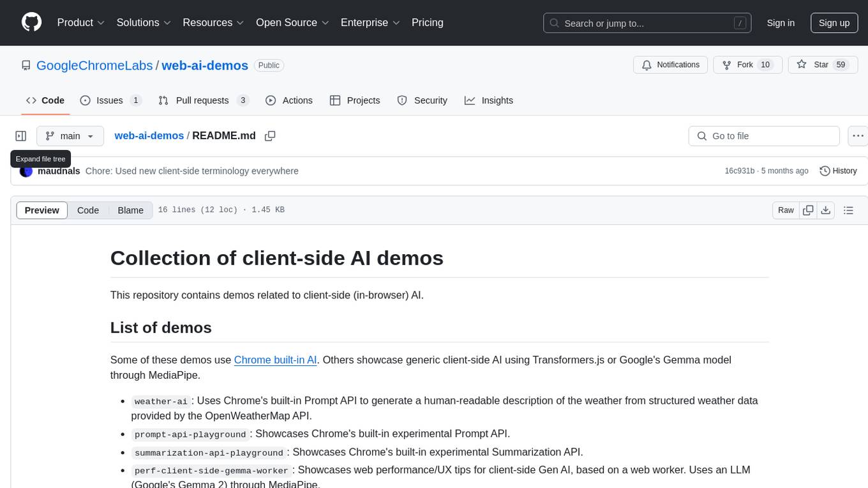Expand the Solutions menu

144,22
